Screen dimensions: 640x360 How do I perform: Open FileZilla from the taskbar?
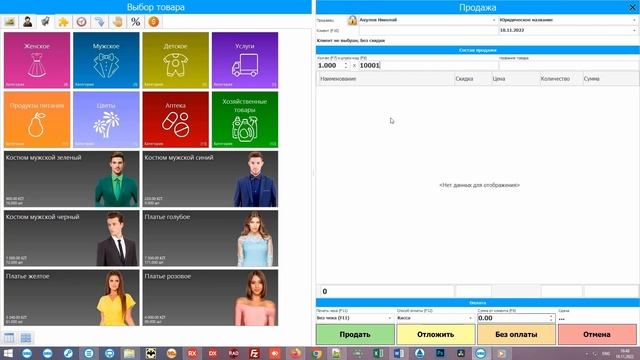254,353
